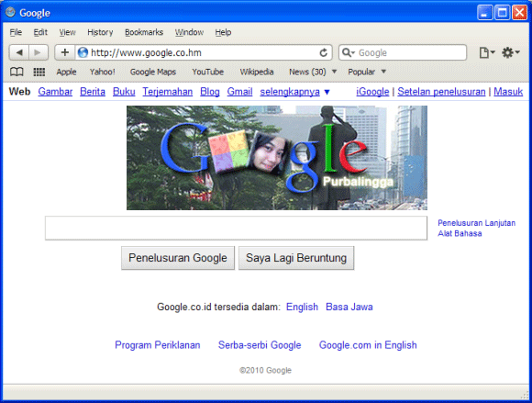Go back with the back arrow button
This screenshot has width=532, height=403.
click(19, 52)
